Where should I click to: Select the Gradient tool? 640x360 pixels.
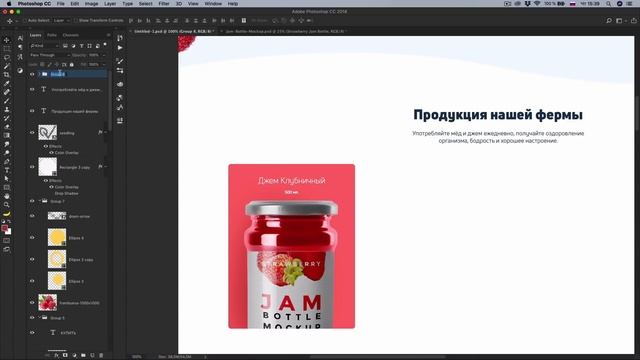(7, 135)
